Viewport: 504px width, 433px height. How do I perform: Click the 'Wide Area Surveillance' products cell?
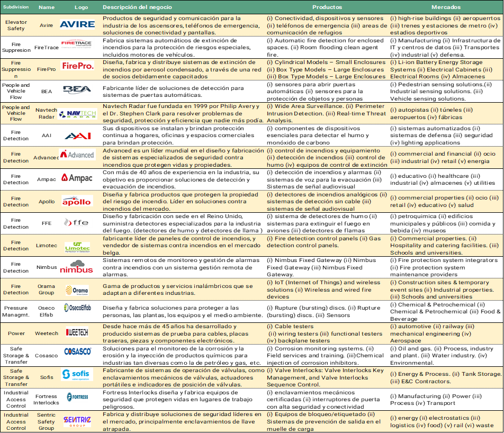[x=326, y=113]
